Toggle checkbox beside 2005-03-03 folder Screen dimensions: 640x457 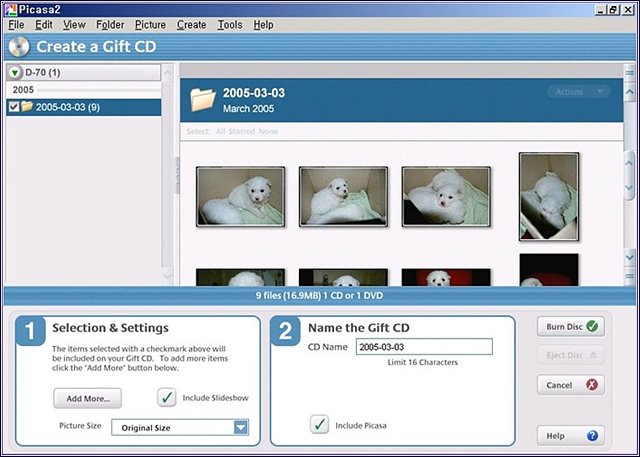point(13,106)
